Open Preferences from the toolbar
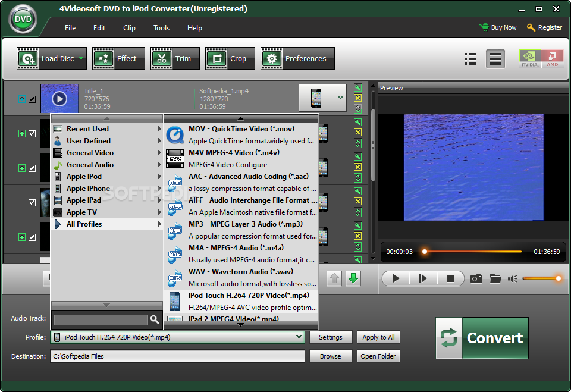The height and width of the screenshot is (392, 571). click(297, 58)
